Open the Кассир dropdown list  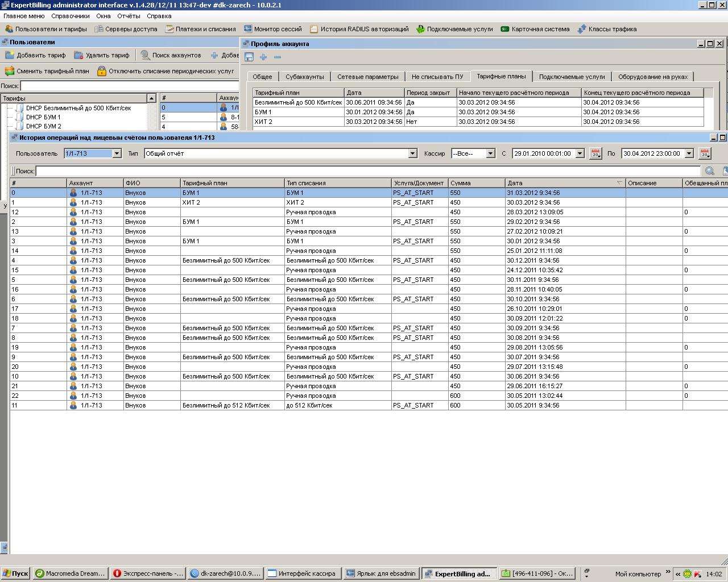[x=490, y=153]
